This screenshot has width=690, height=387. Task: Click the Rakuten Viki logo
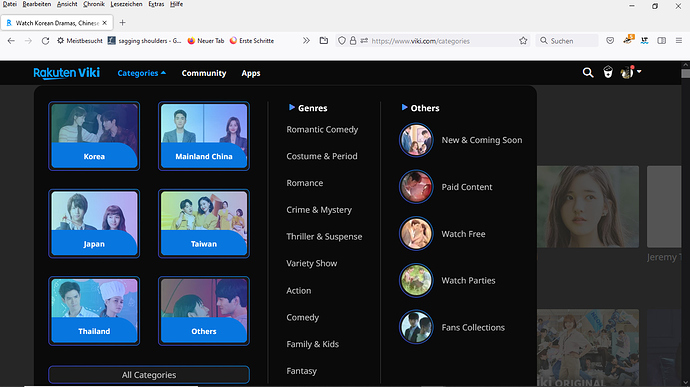point(66,73)
